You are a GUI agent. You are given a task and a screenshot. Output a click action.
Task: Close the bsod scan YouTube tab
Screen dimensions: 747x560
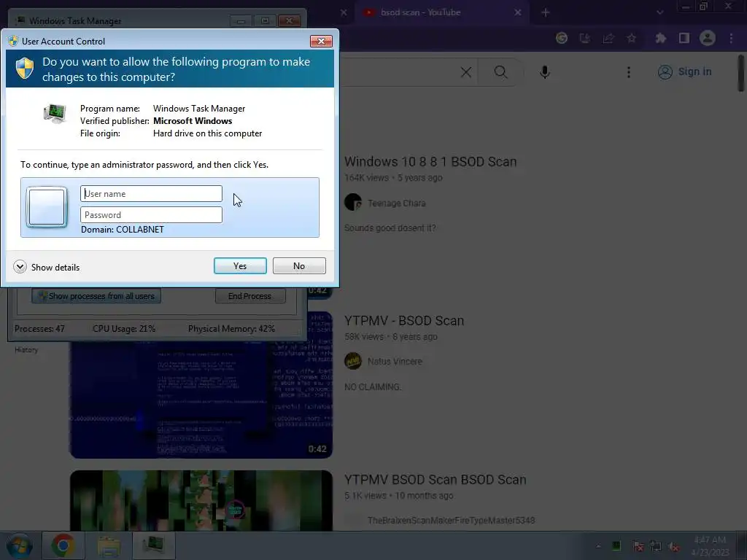tap(517, 12)
